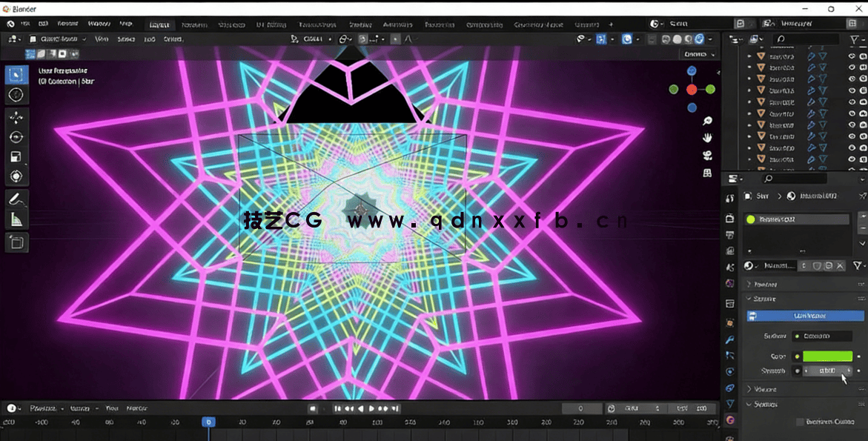Toggle camera view with the camera icon
The height and width of the screenshot is (441, 868).
(707, 156)
